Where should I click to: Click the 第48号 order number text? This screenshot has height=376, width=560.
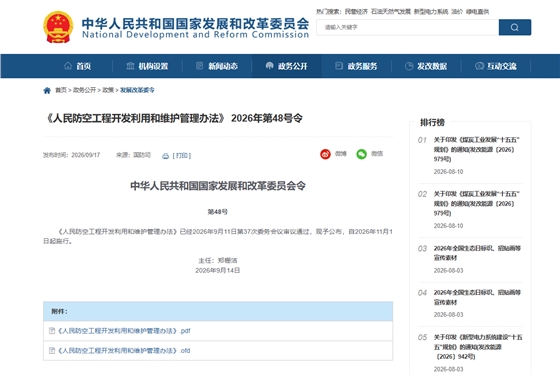pyautogui.click(x=218, y=212)
